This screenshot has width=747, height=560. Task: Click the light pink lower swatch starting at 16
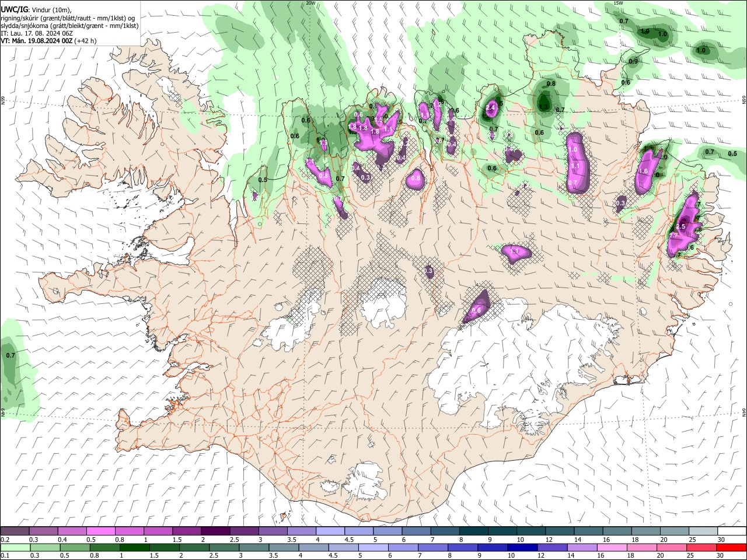tap(612, 548)
